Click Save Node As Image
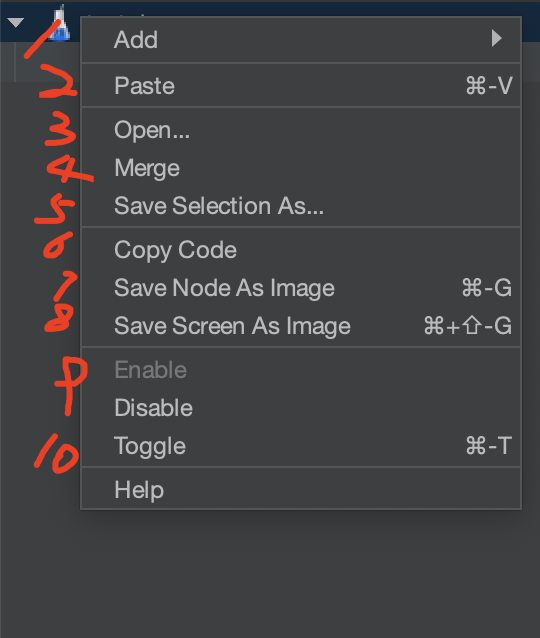540x638 pixels. [x=301, y=288]
